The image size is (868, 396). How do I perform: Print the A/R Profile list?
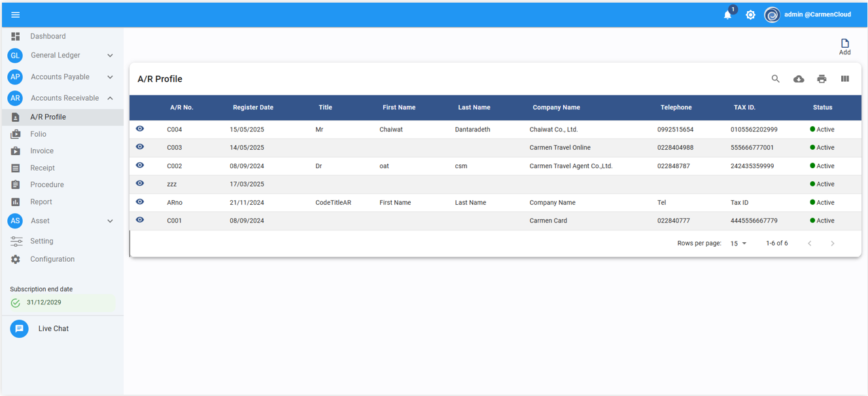coord(822,79)
